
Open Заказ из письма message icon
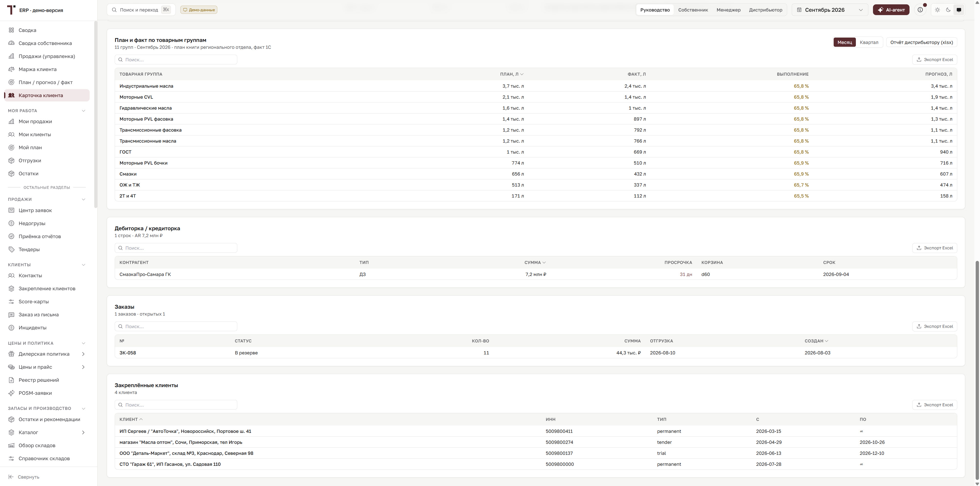[x=11, y=315]
